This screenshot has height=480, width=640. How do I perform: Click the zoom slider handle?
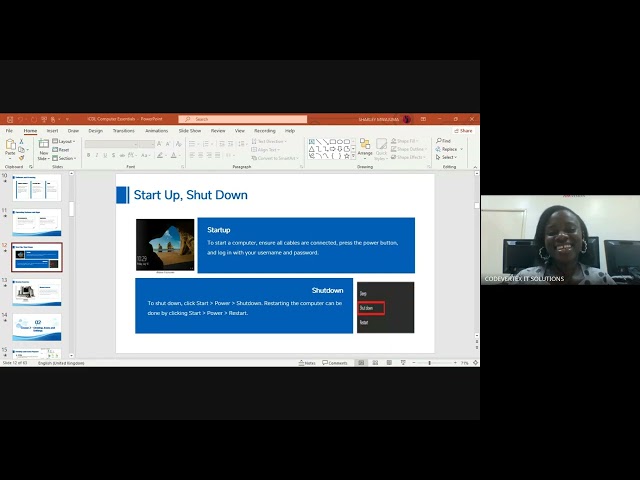coord(429,363)
